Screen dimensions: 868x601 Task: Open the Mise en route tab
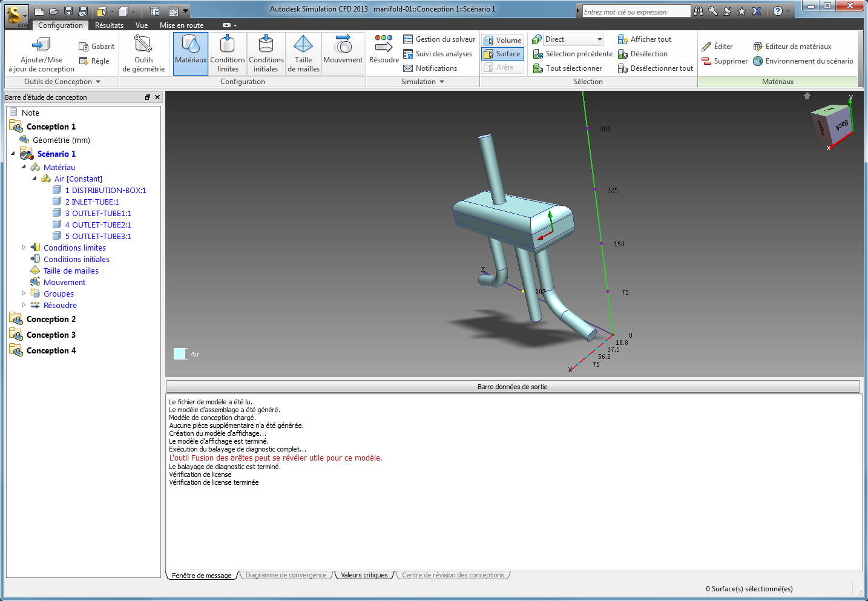[182, 25]
